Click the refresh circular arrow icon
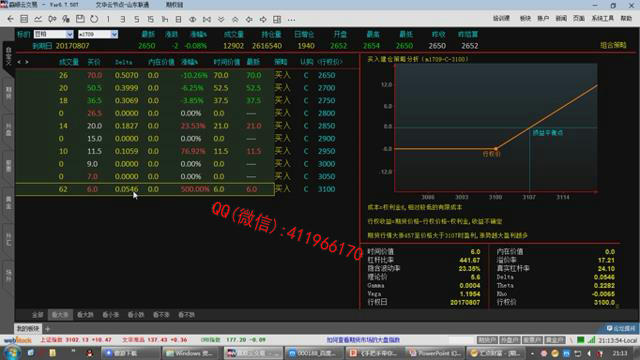Screen dimensions: 640x360 [94, 19]
